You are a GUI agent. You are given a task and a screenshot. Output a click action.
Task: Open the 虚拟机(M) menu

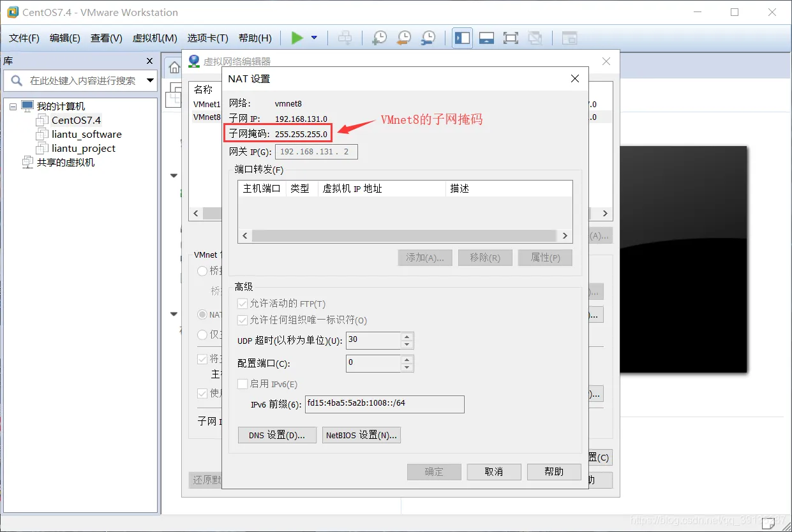point(154,38)
